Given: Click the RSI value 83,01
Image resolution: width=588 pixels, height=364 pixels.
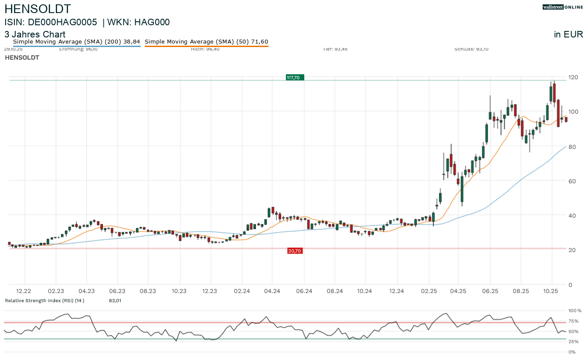Looking at the screenshot, I should click(116, 300).
